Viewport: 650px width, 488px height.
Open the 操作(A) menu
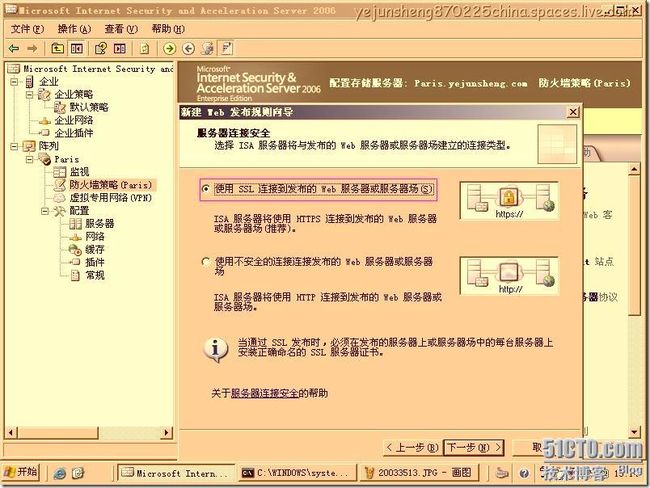[74, 29]
